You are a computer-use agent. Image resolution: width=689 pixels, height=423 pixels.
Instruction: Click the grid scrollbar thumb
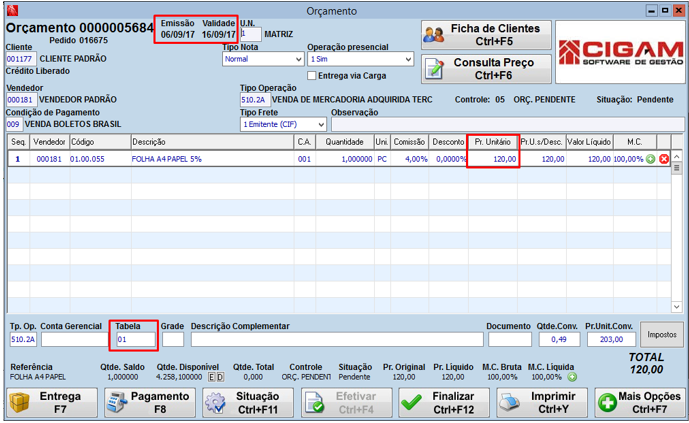coord(677,168)
